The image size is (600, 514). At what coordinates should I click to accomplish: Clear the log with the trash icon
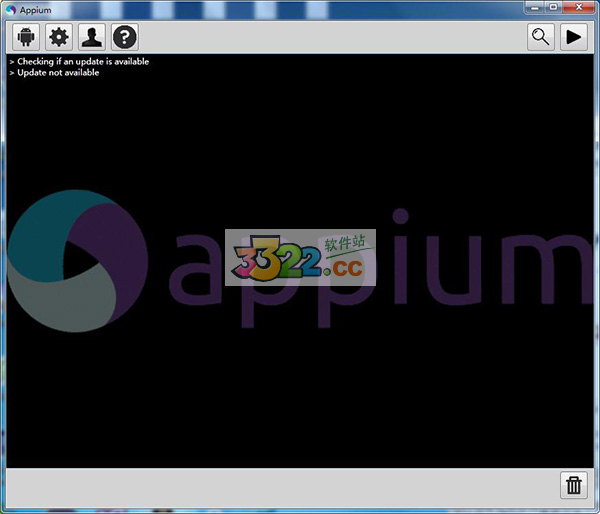click(x=574, y=485)
